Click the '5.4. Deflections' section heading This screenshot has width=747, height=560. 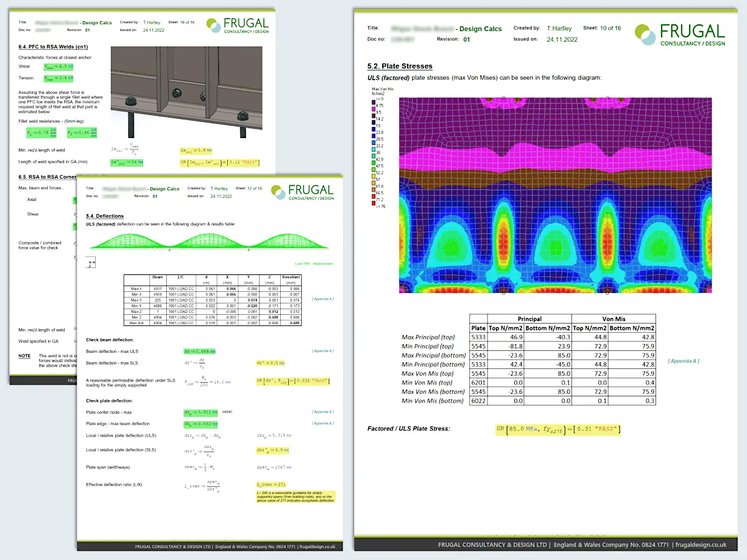pyautogui.click(x=105, y=216)
